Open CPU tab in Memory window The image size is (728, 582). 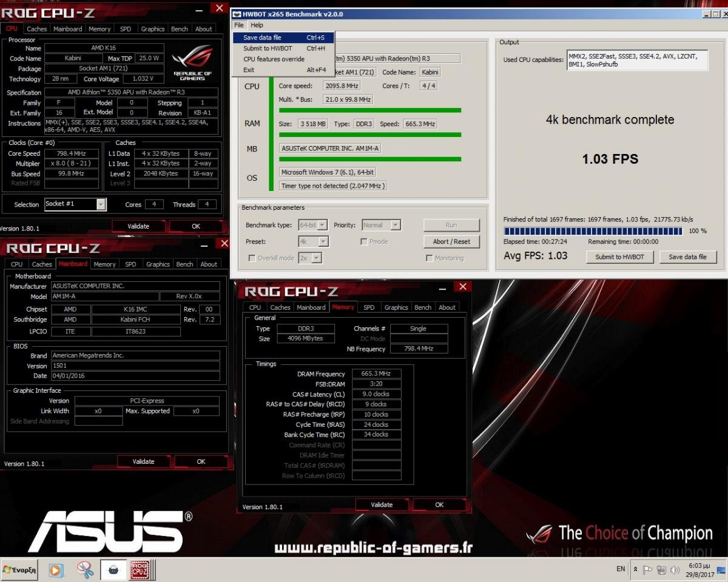coord(255,307)
